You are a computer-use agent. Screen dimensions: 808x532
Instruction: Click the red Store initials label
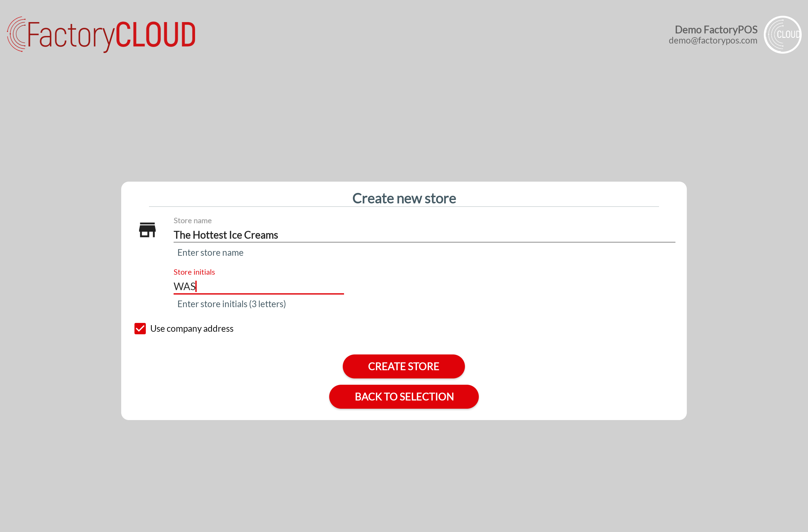[x=194, y=272]
